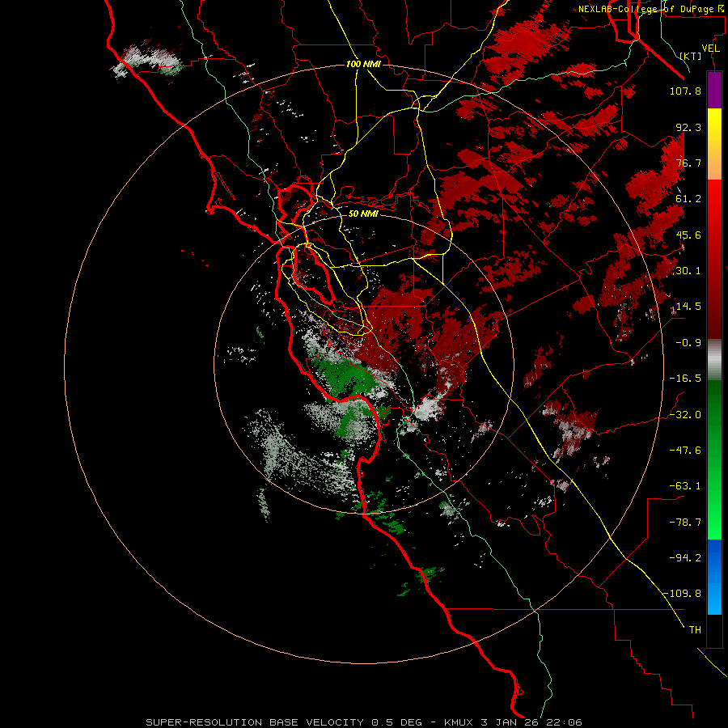Click the VEL legend title
Viewport: 728px width, 728px height.
click(x=710, y=49)
